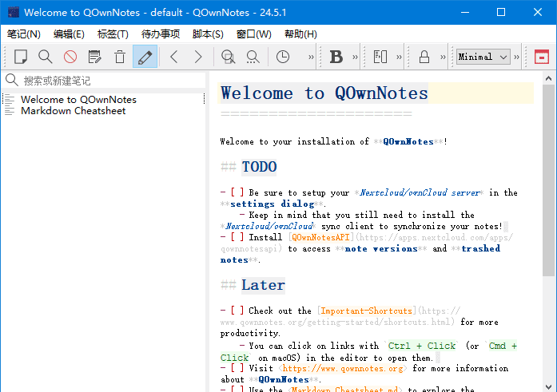The image size is (557, 392).
Task: Click the zoom-out magnifier icon
Action: tap(253, 57)
